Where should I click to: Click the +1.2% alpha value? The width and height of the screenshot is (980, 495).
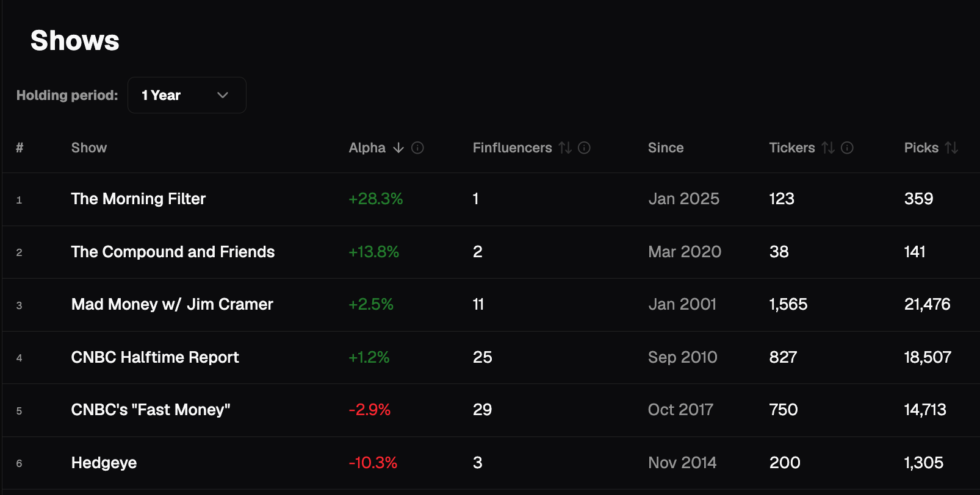click(369, 357)
